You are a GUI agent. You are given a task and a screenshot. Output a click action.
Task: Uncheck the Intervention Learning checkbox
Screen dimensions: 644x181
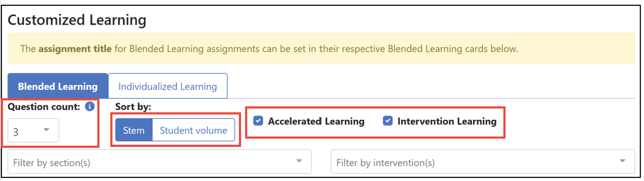(x=387, y=121)
